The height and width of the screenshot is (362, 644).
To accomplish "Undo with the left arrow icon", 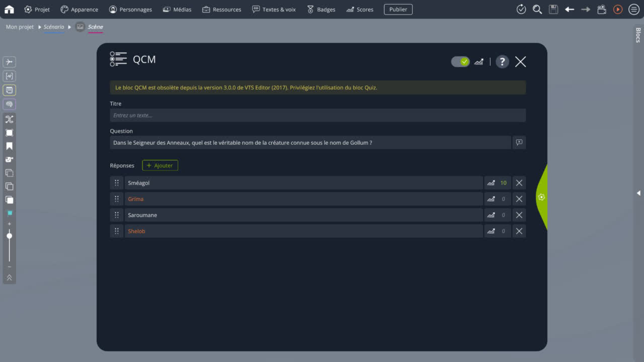I will (570, 9).
